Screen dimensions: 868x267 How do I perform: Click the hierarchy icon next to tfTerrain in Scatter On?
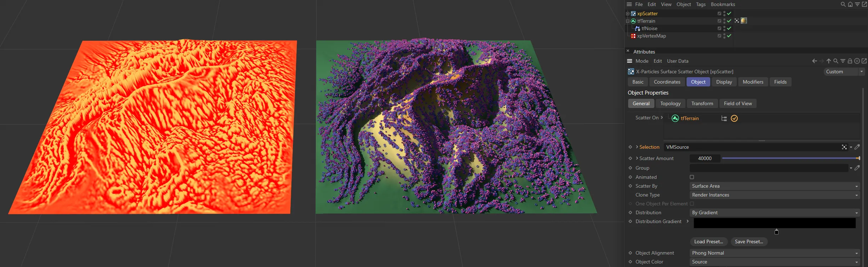click(x=724, y=119)
